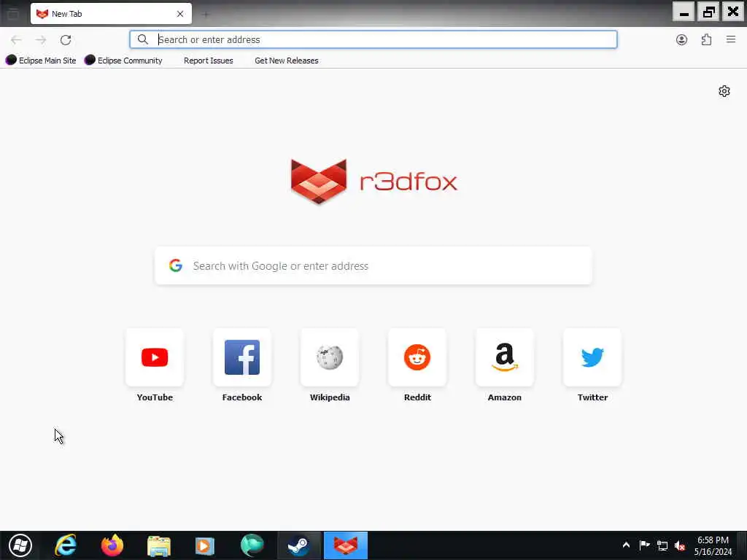747x560 pixels.
Task: Open the Facebook shortcut tile
Action: coord(242,357)
